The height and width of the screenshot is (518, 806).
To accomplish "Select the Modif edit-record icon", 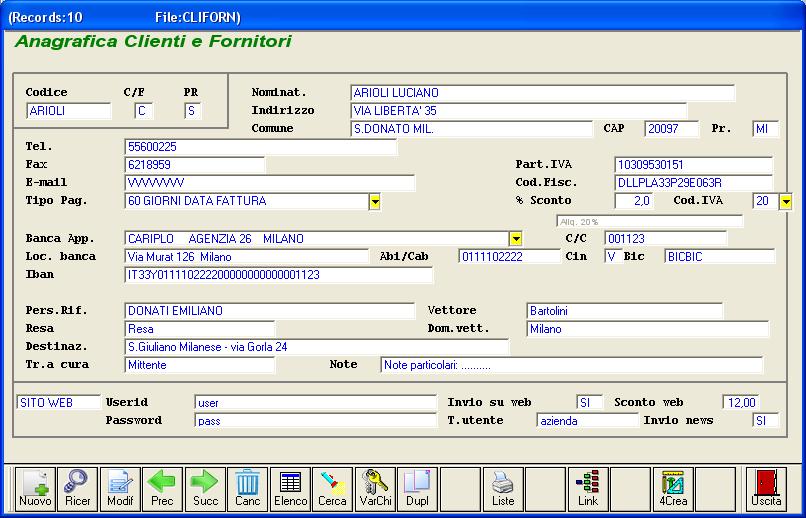I will (x=120, y=489).
